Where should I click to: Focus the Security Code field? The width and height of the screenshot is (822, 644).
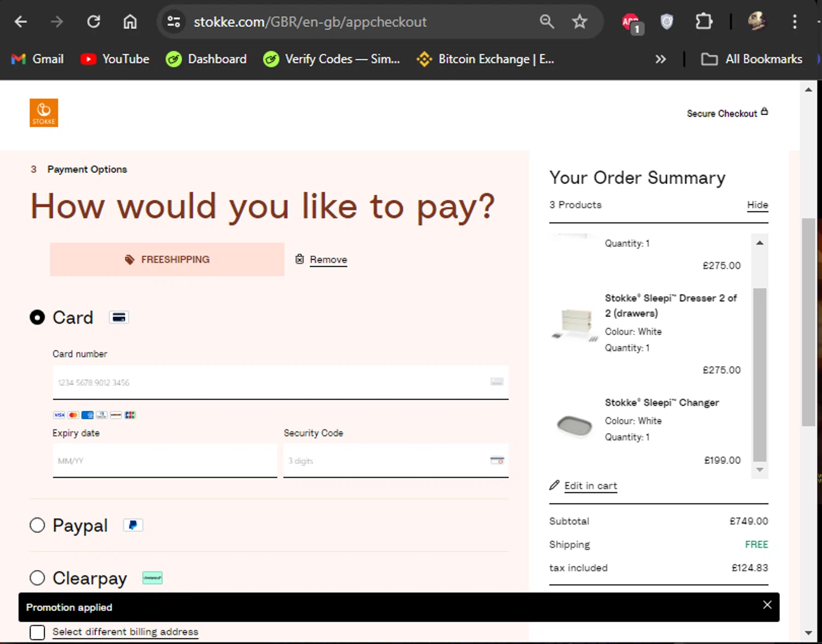[396, 461]
